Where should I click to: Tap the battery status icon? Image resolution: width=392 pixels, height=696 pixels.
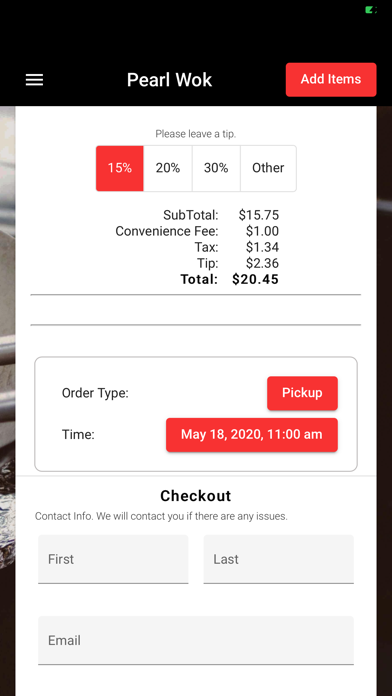click(371, 10)
